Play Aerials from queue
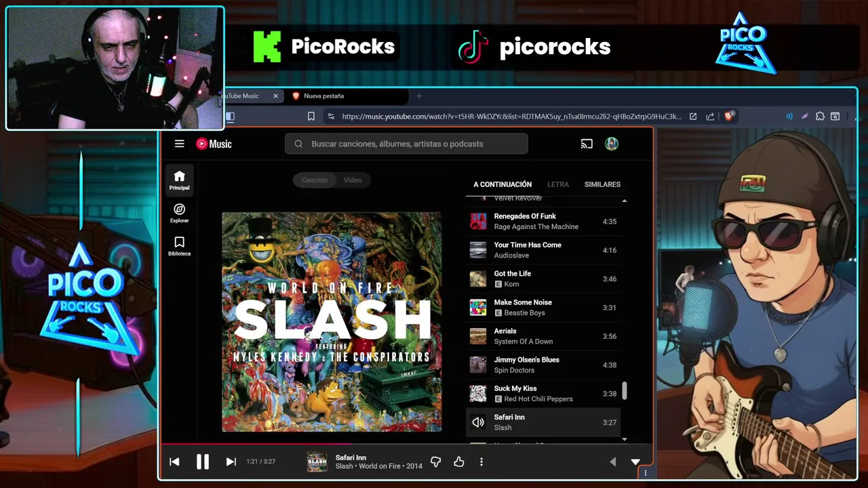This screenshot has height=488, width=868. [x=543, y=336]
